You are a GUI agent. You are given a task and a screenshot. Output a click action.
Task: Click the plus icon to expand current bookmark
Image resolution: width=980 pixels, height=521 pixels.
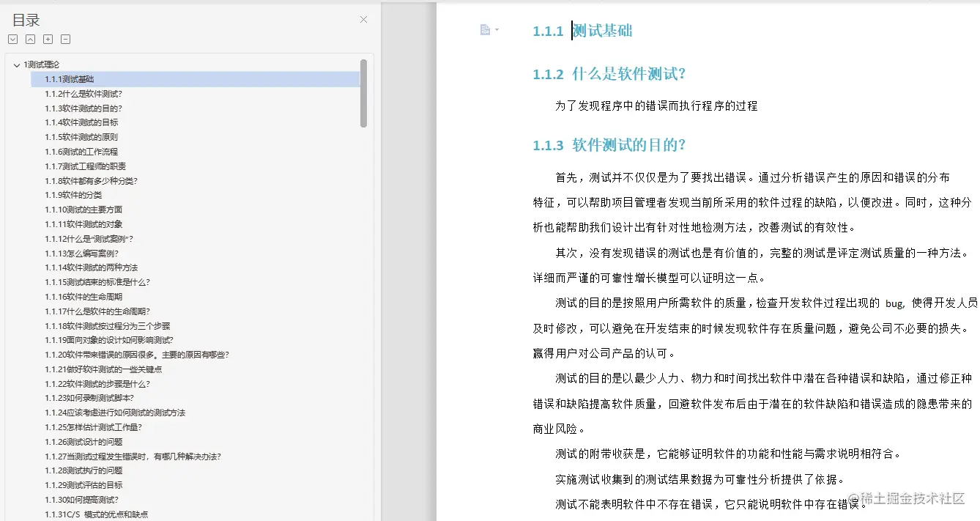point(48,39)
